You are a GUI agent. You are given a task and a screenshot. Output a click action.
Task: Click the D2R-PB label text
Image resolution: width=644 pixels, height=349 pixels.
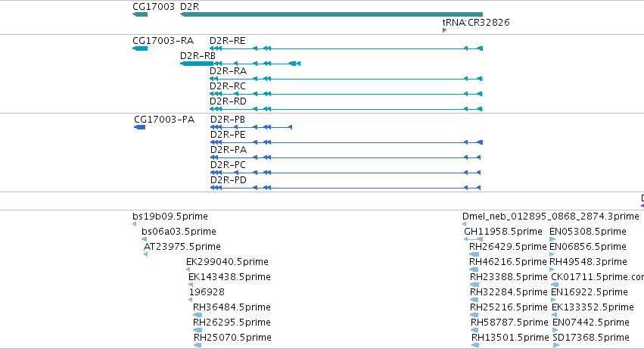tap(228, 120)
